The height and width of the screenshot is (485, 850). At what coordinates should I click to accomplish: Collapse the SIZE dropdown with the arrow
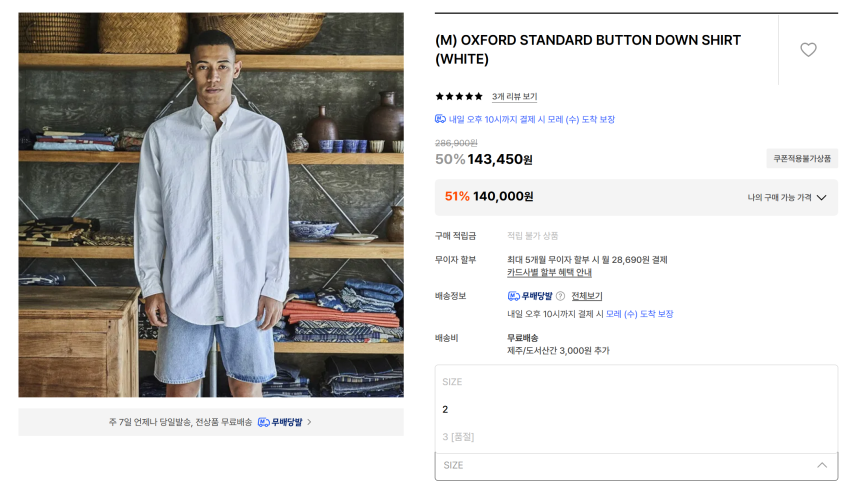(822, 465)
